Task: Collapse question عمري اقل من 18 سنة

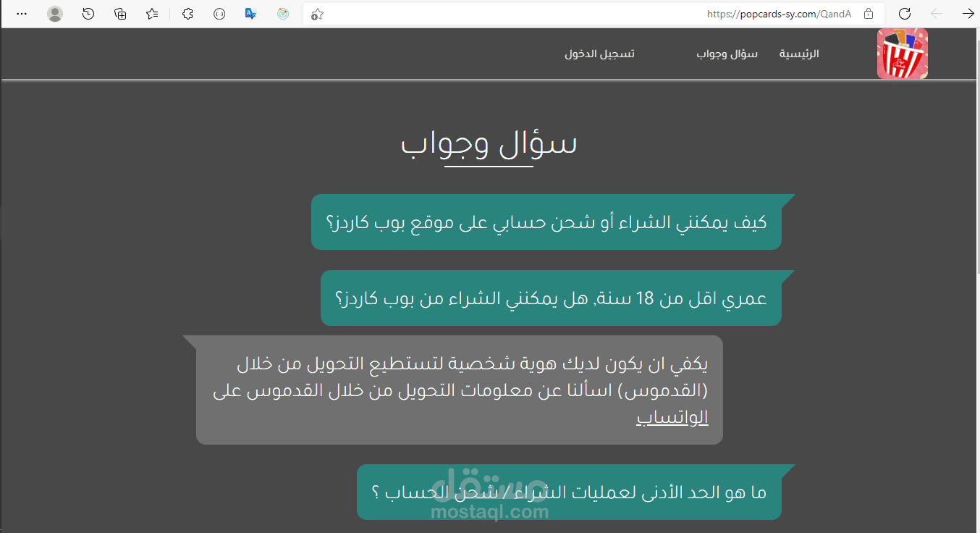Action: pos(552,298)
